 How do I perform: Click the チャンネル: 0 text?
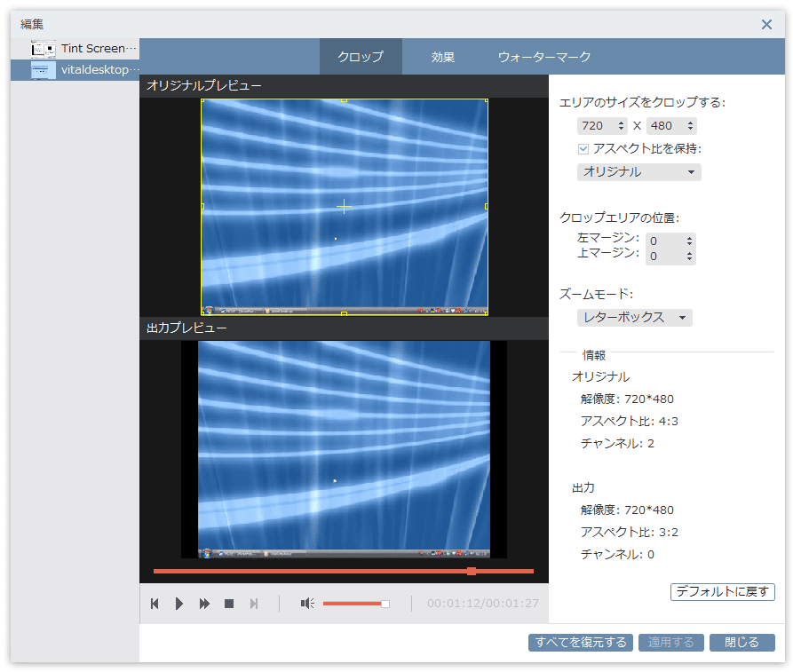[x=617, y=554]
